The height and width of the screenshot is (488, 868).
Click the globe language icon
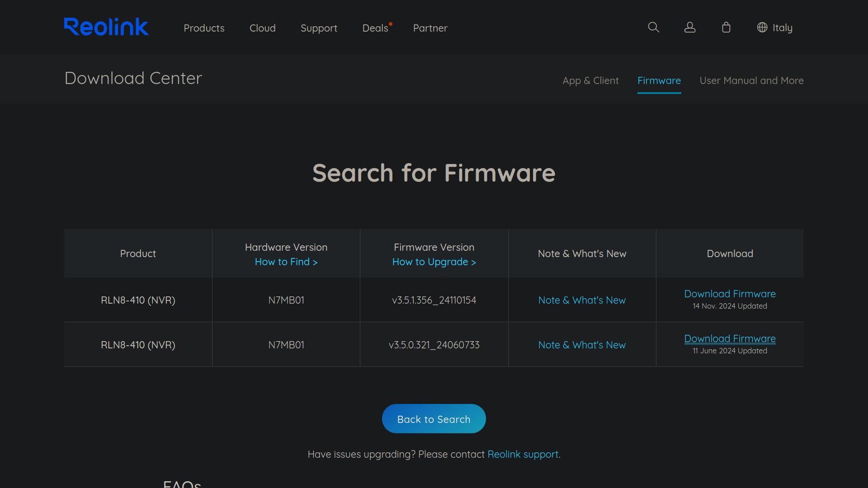[761, 27]
